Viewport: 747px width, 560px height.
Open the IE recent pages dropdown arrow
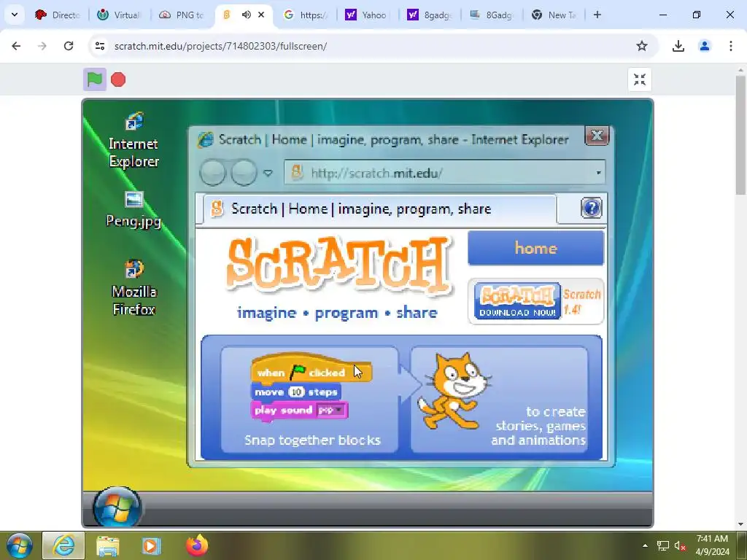point(268,173)
